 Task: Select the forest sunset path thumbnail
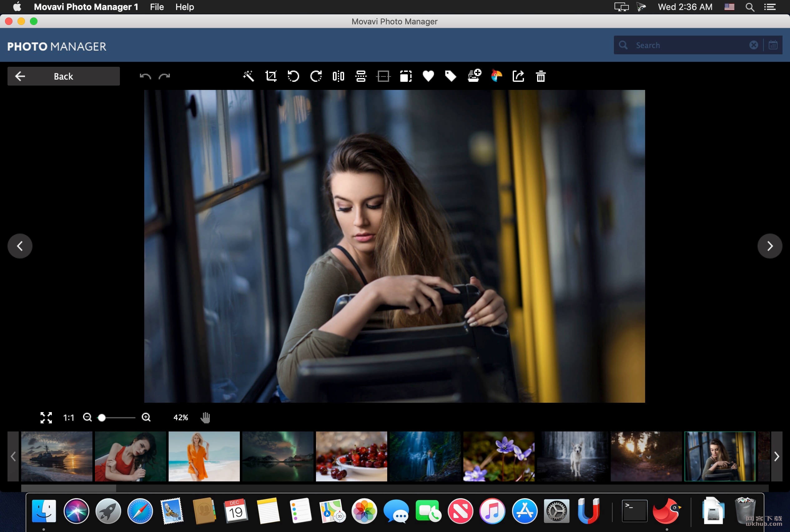[646, 456]
